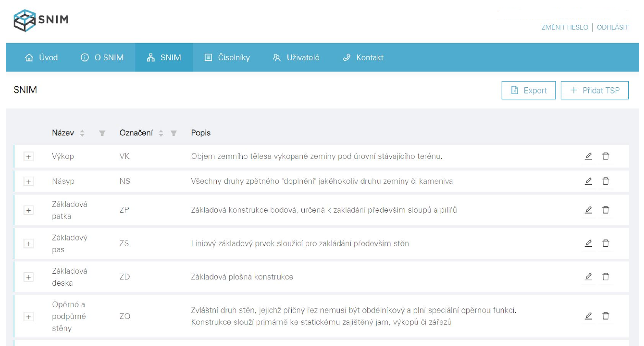
Task: Expand the Základová patka row
Action: 29,210
